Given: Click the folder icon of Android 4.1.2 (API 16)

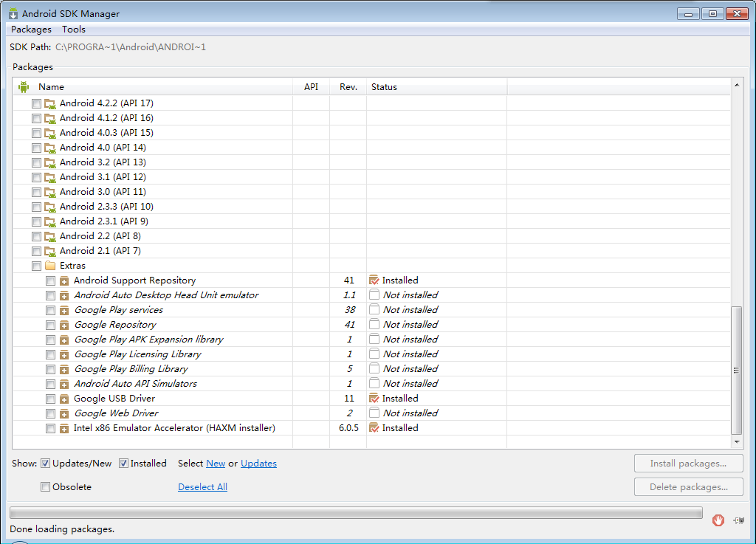Looking at the screenshot, I should (x=50, y=119).
